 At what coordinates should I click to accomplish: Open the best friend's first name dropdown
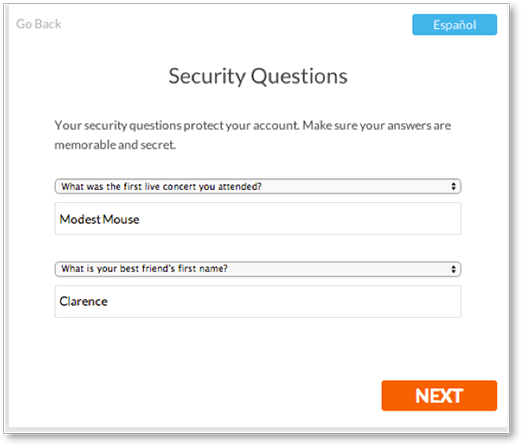click(258, 269)
